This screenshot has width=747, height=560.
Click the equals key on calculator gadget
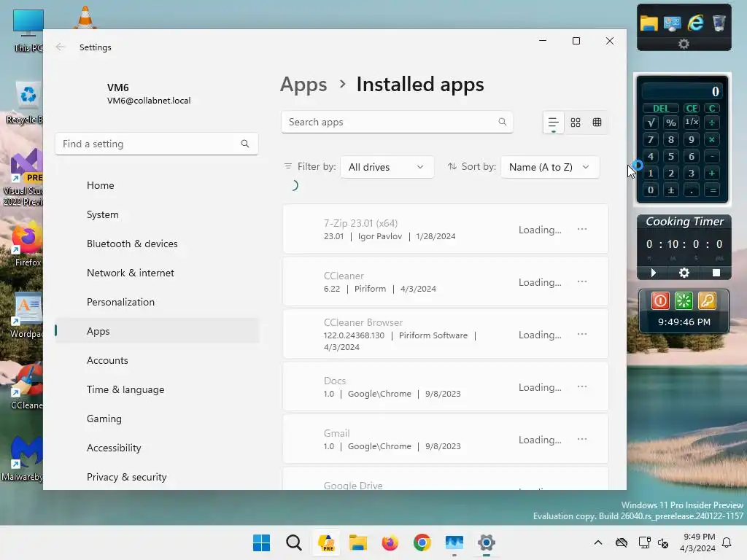click(x=713, y=190)
